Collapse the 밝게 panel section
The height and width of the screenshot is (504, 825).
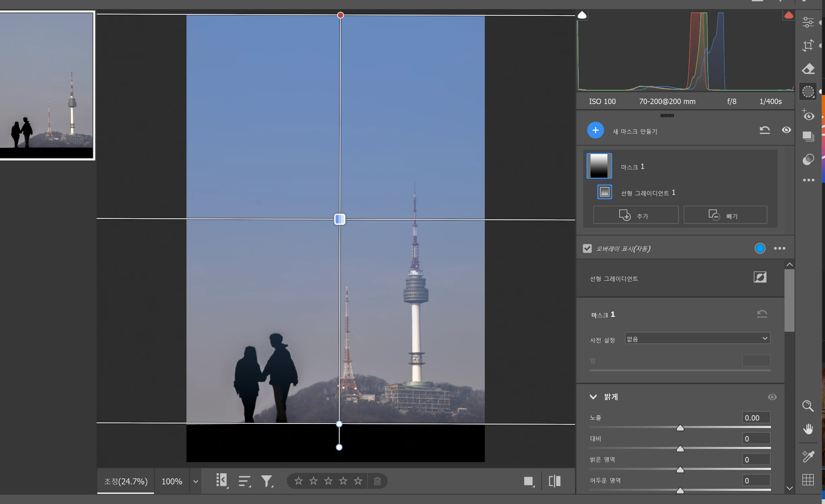click(593, 397)
